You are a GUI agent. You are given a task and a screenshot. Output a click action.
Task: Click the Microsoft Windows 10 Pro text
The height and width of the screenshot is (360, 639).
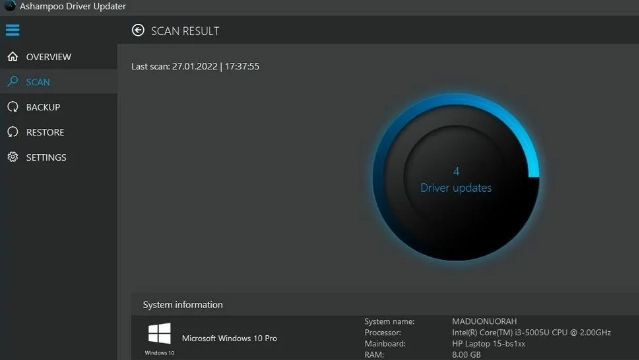(229, 338)
